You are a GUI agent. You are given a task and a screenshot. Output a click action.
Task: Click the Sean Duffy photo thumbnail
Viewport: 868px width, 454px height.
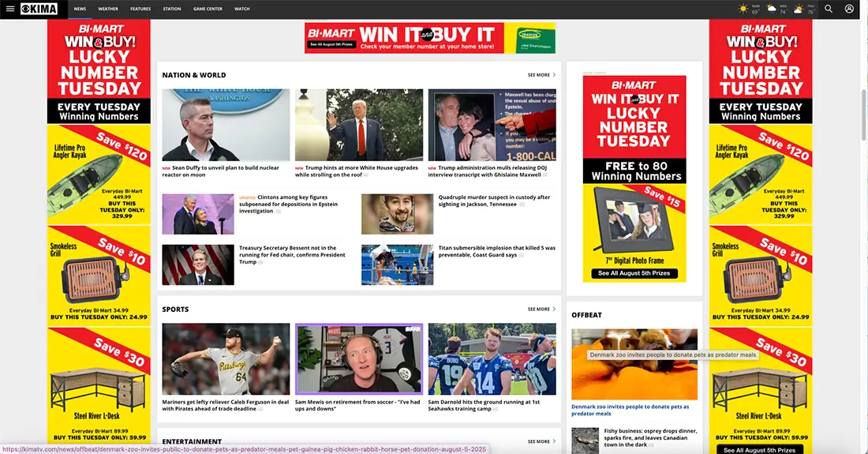[226, 125]
